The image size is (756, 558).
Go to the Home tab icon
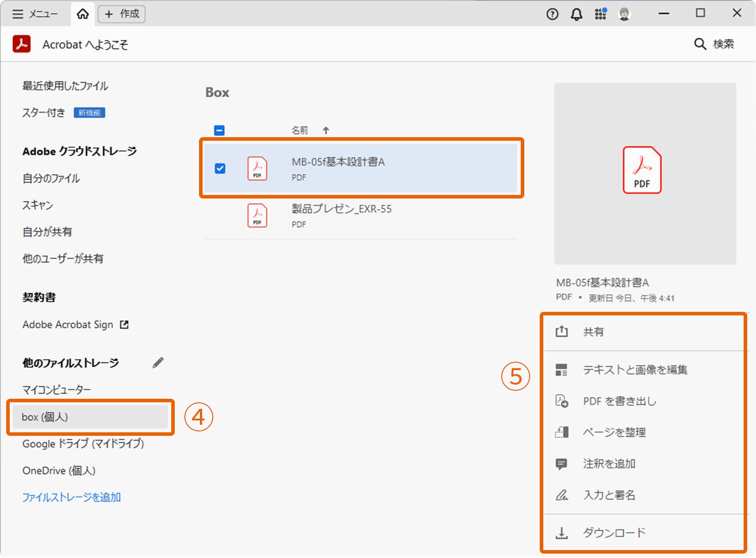[83, 14]
